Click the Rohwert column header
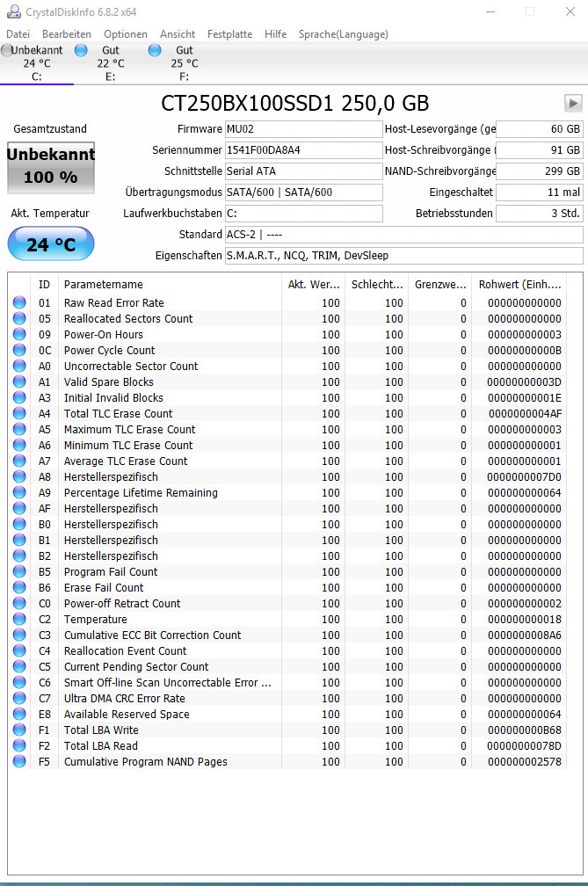The height and width of the screenshot is (886, 588). (x=519, y=285)
